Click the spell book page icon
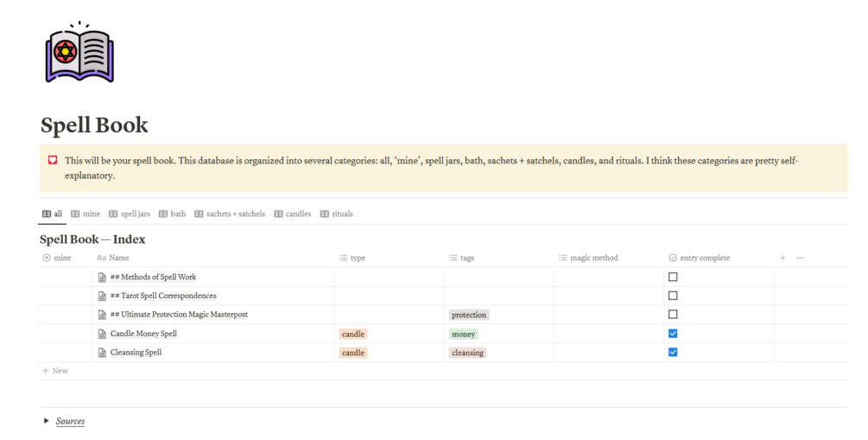 79,53
